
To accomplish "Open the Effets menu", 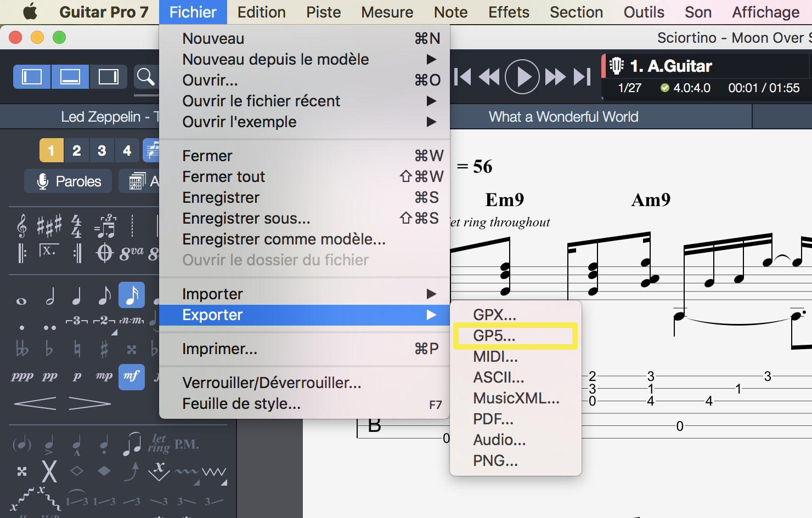I will 509,12.
